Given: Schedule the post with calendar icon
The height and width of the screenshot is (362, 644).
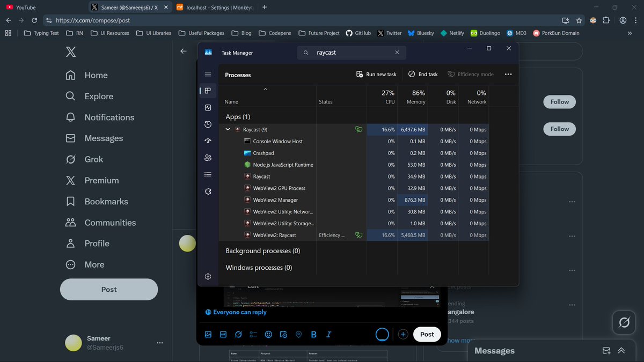Looking at the screenshot, I should pyautogui.click(x=284, y=334).
